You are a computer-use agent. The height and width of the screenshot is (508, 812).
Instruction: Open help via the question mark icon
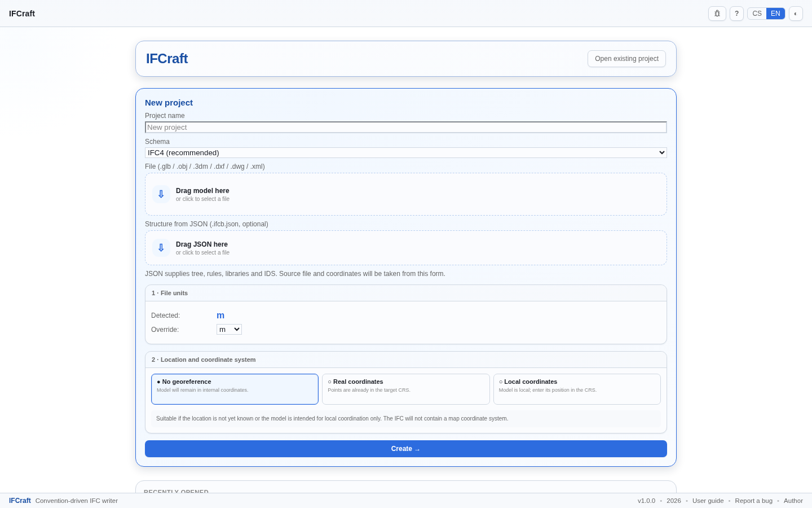(736, 14)
